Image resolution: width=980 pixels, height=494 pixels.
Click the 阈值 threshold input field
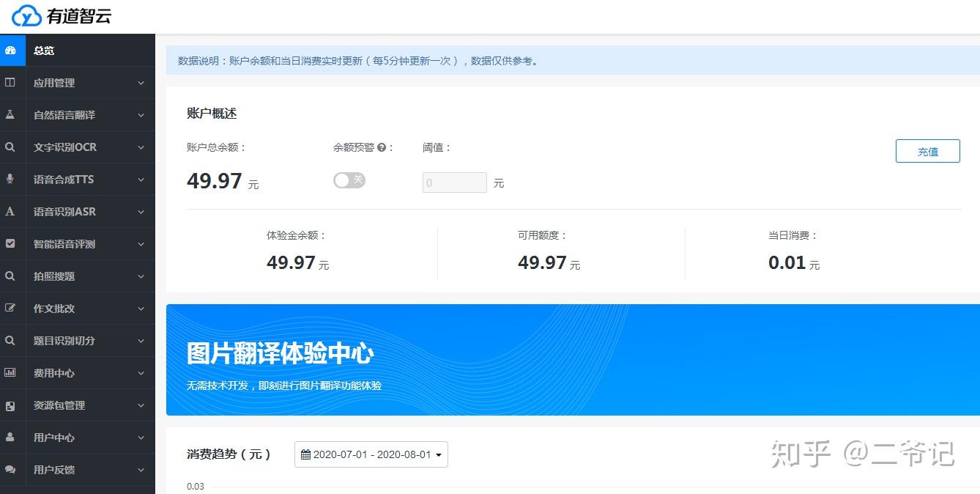click(454, 183)
